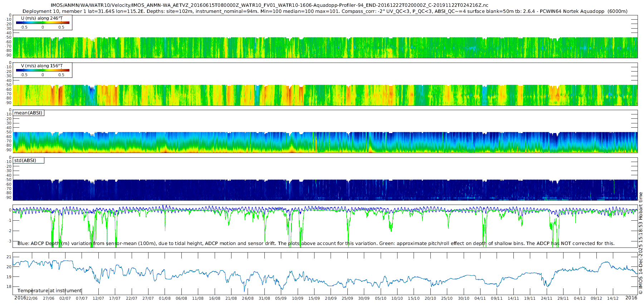This screenshot has width=644, height=304.
Task: Click the Deployment 10 metadata line
Action: coord(325,11)
